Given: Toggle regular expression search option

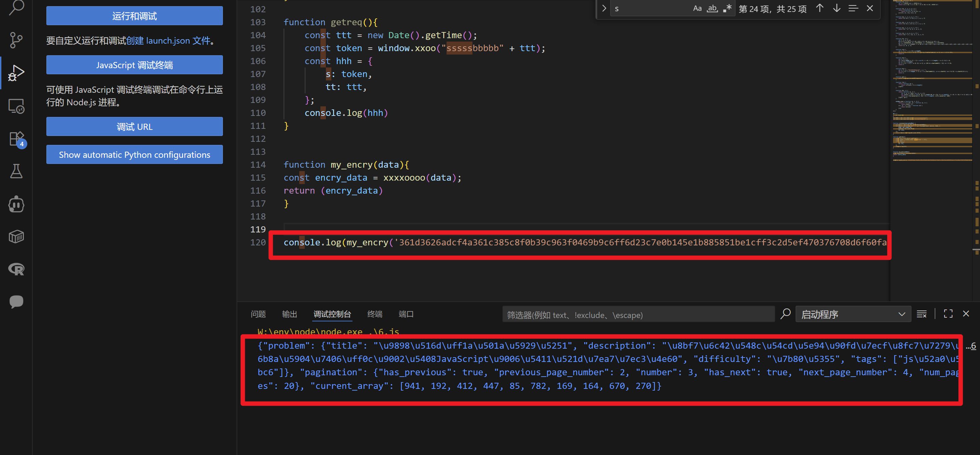Looking at the screenshot, I should click(727, 9).
